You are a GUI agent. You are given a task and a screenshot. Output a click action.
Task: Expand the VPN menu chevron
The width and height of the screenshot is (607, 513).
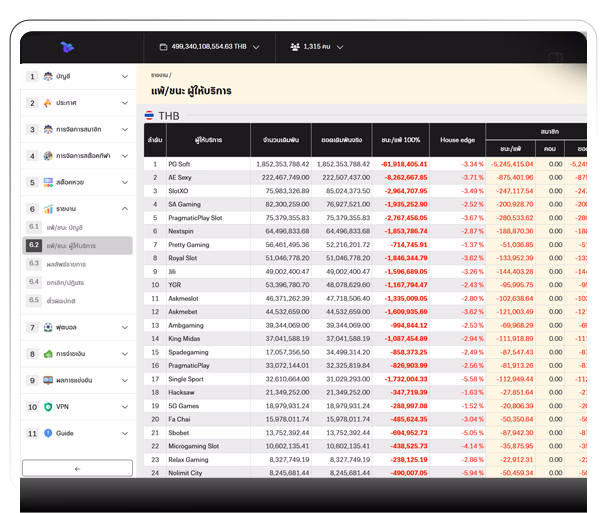pos(125,407)
